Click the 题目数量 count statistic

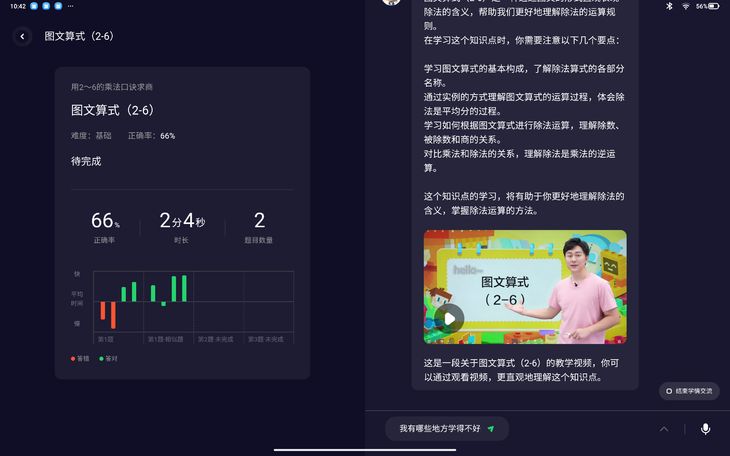259,226
